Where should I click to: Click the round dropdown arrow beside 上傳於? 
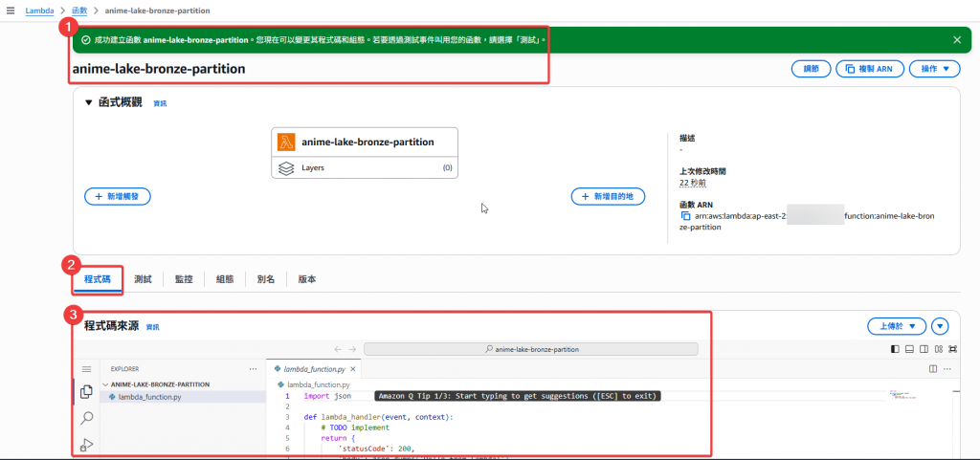coord(940,326)
